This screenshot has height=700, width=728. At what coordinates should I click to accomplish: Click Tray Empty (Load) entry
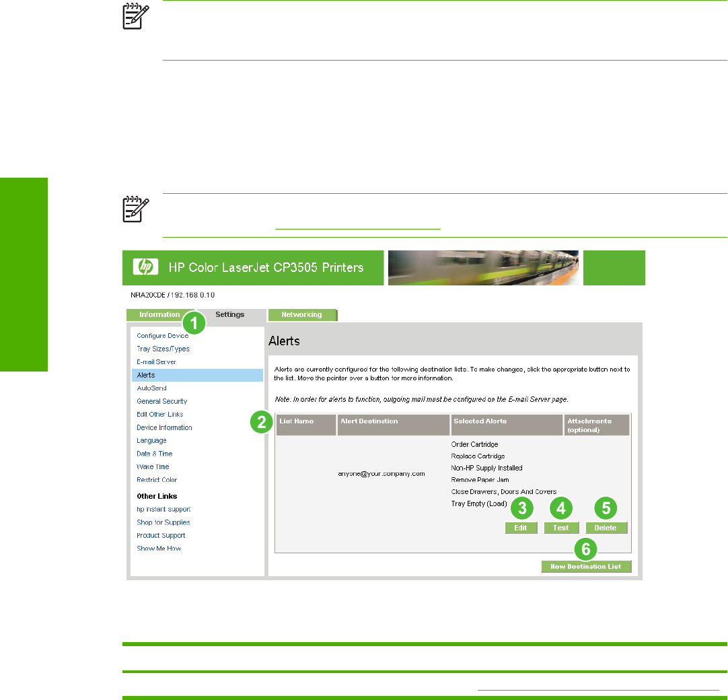tap(479, 504)
